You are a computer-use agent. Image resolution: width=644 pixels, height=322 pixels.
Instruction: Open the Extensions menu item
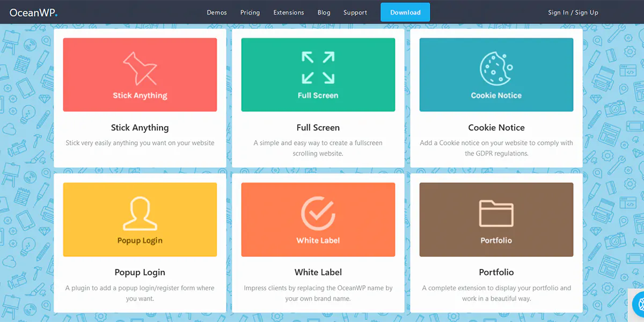coord(289,12)
